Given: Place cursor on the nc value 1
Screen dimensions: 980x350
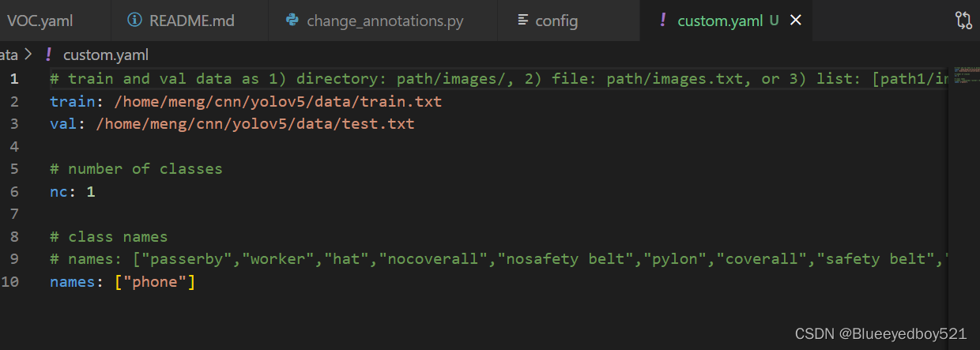Looking at the screenshot, I should [91, 191].
